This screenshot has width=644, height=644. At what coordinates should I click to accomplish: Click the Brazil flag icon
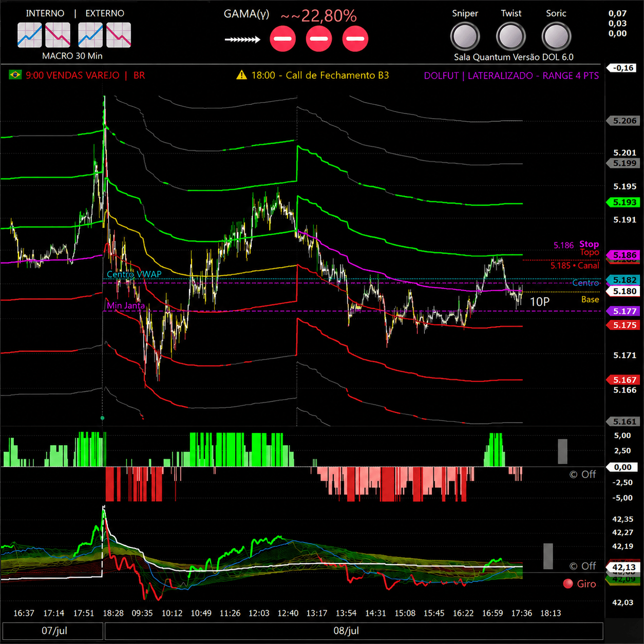(15, 75)
